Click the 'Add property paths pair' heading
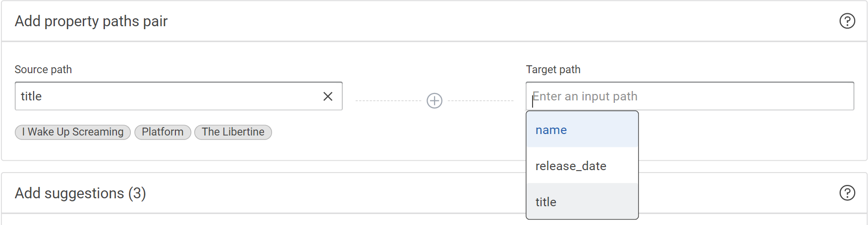This screenshot has height=225, width=868. click(x=91, y=21)
